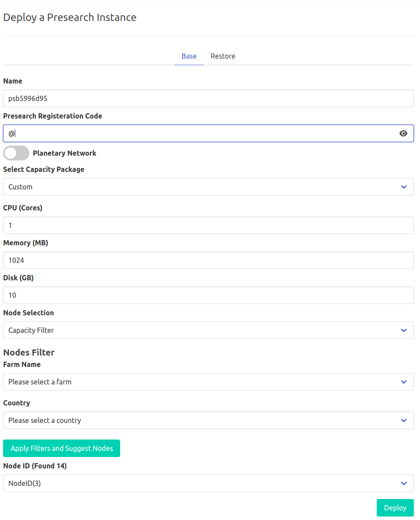
Task: Click the Node ID dropdown chevron
Action: tap(403, 483)
